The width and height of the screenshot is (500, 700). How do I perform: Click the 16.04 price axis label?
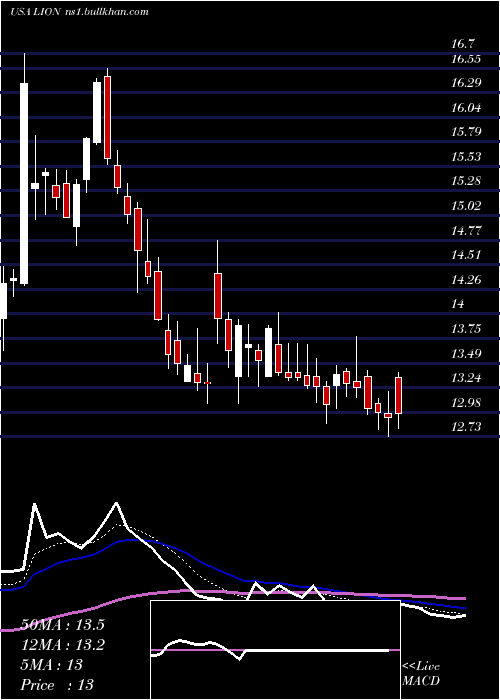pos(466,108)
